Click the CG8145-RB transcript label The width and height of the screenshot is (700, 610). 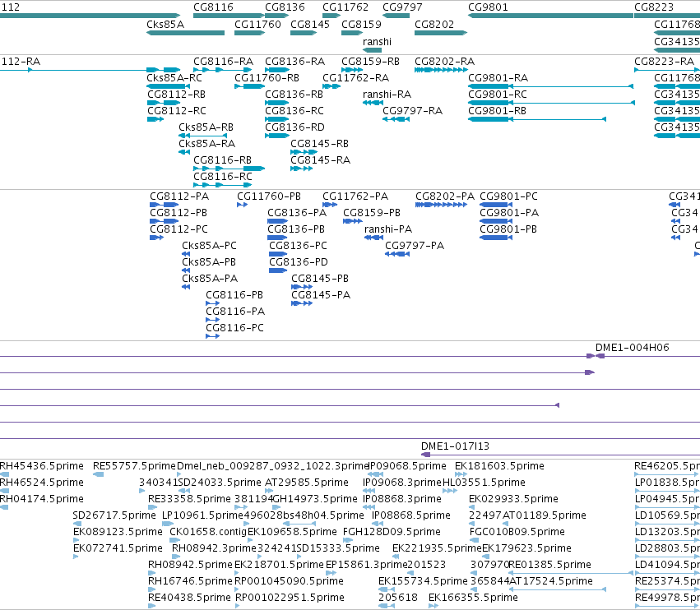(319, 144)
